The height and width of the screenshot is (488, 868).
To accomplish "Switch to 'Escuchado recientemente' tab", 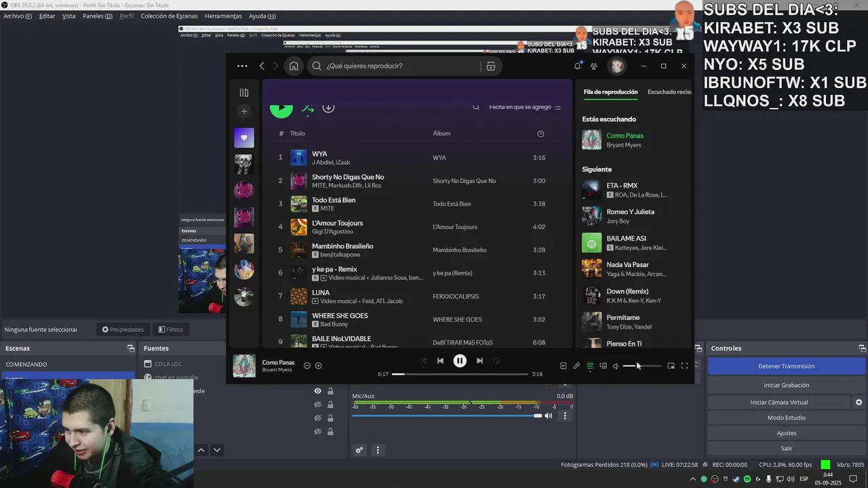I will 669,92.
